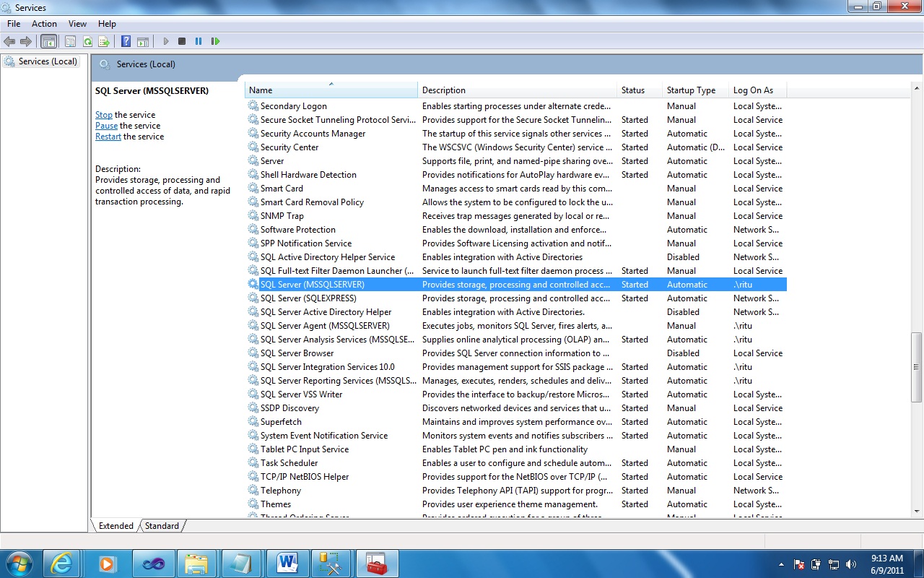Viewport: 924px width, 578px height.
Task: Open the Help menu
Action: point(107,24)
